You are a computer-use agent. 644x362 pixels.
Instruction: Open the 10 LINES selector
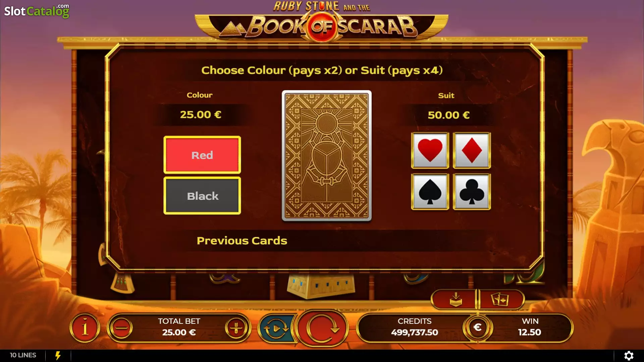[23, 355]
